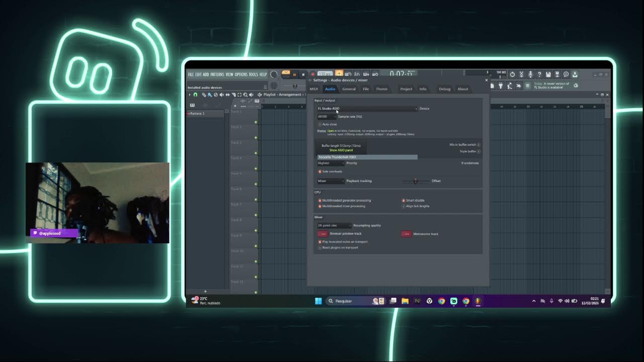Click the download tray icon in top toolbar

tap(575, 74)
